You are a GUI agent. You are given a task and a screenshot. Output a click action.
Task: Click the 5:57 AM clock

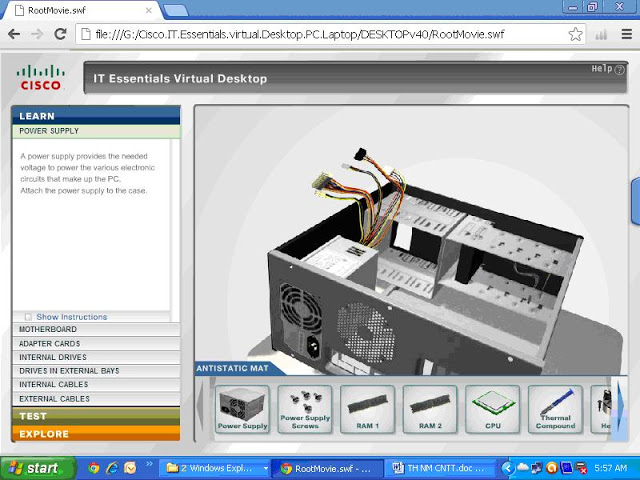[611, 468]
